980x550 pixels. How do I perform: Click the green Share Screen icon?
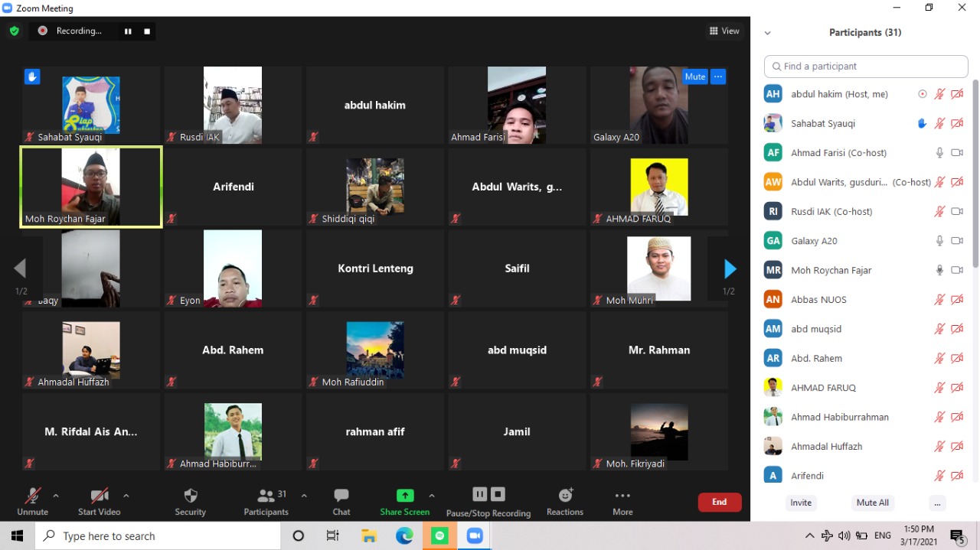405,496
